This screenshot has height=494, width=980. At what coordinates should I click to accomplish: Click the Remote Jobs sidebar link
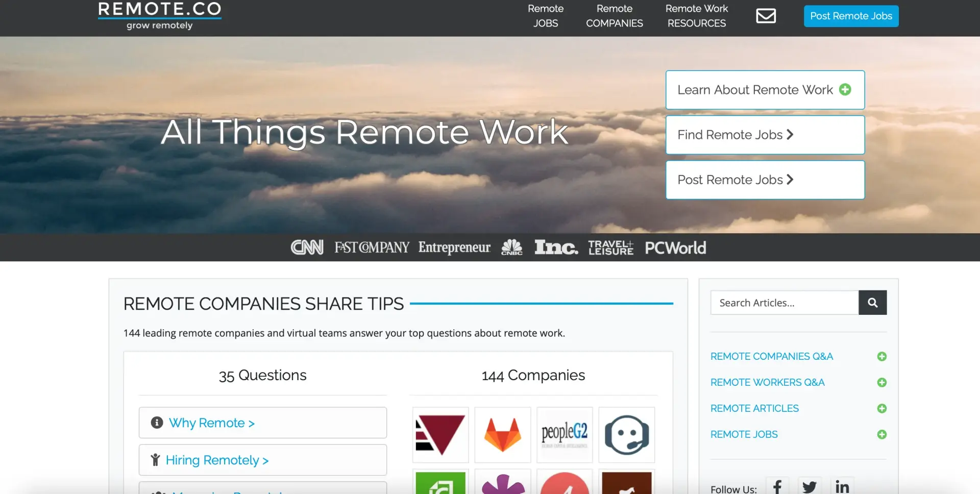(744, 434)
